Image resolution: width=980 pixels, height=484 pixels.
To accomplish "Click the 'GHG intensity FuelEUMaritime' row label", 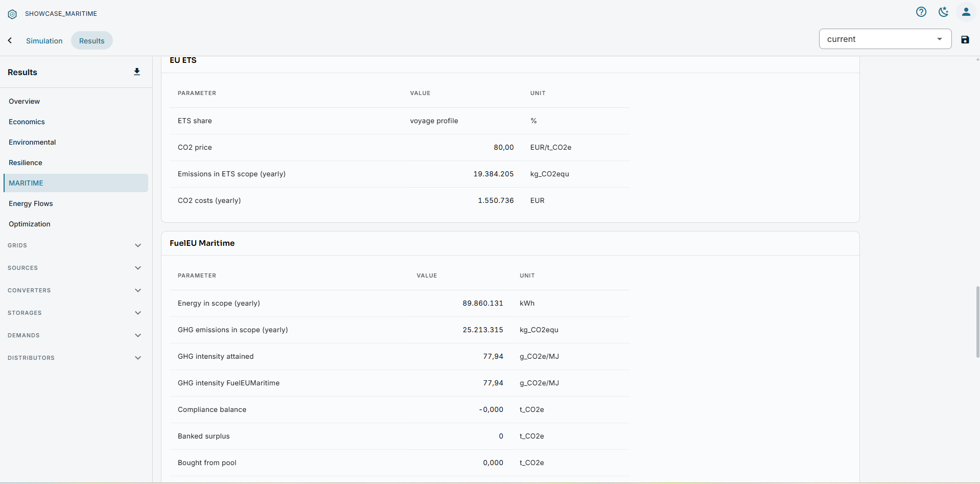I will coord(228,383).
